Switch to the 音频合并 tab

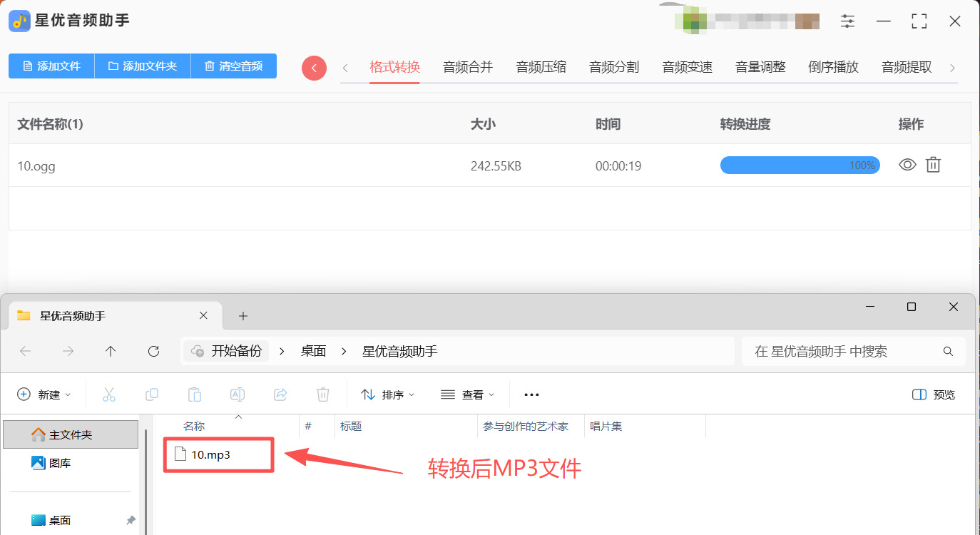click(x=468, y=68)
